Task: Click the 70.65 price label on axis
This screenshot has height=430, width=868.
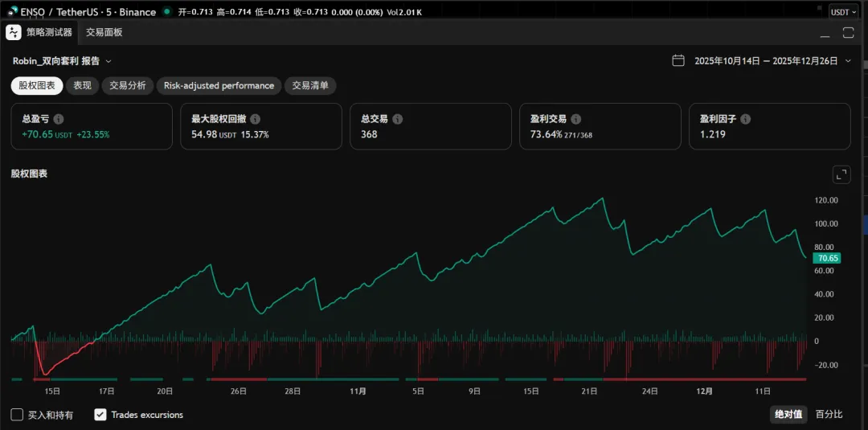Action: pos(827,258)
